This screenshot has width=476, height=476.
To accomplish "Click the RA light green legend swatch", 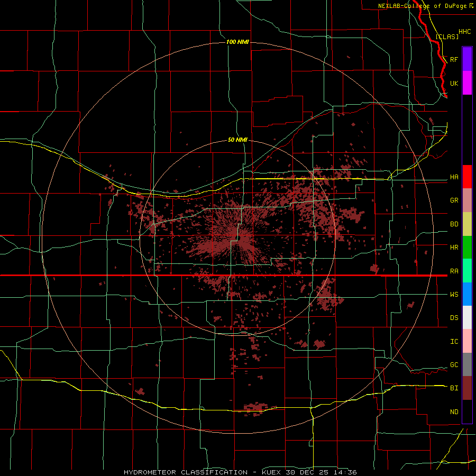I will click(467, 271).
